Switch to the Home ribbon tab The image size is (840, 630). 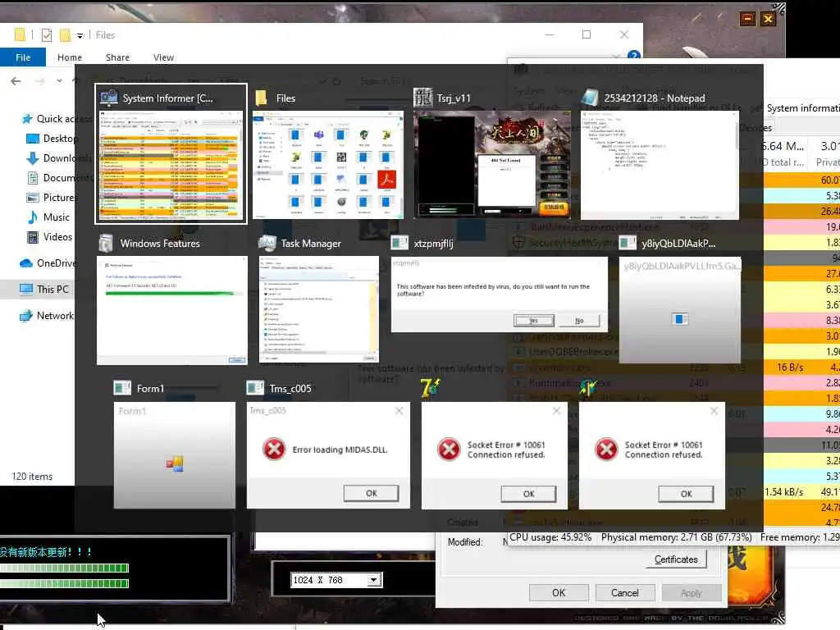(x=70, y=57)
